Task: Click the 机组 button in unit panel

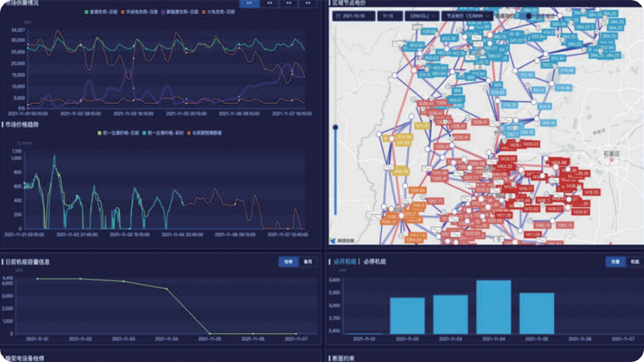Action: coord(633,262)
